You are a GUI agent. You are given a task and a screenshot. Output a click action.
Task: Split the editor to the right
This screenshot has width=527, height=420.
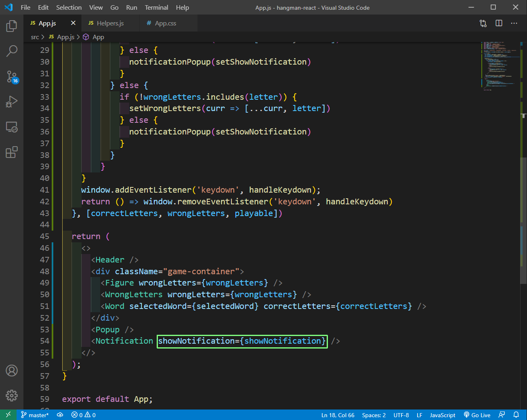pyautogui.click(x=499, y=23)
